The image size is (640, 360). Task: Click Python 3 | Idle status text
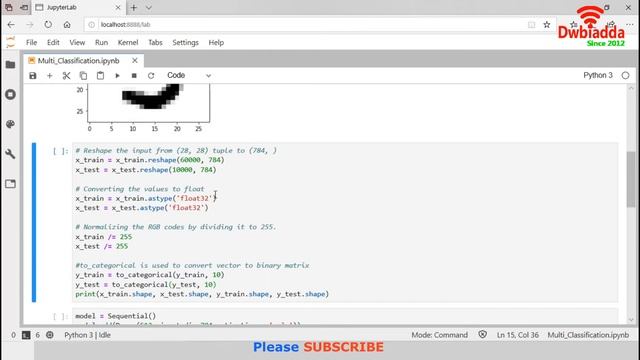(87, 335)
